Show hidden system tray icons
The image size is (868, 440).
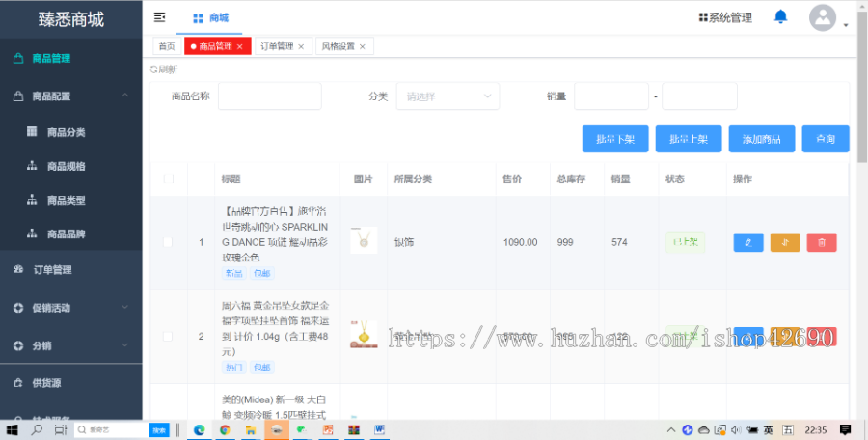point(671,430)
